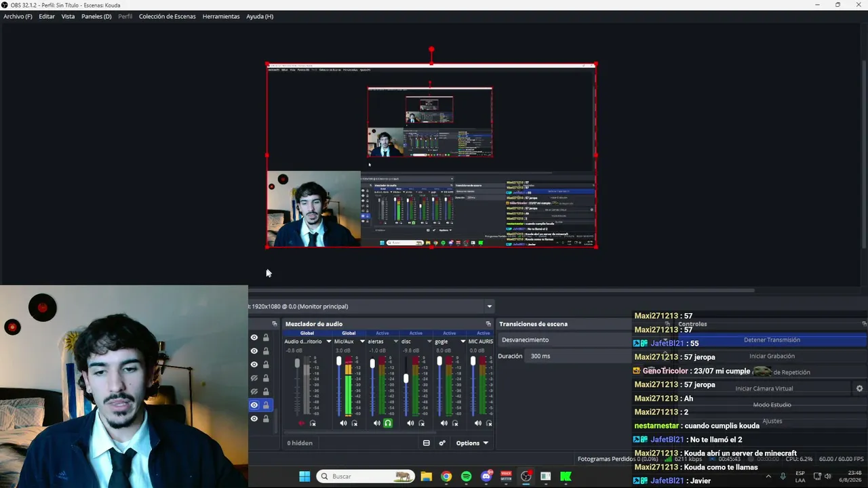Show hidden system tray icons chevron
The width and height of the screenshot is (868, 488).
pyautogui.click(x=768, y=476)
